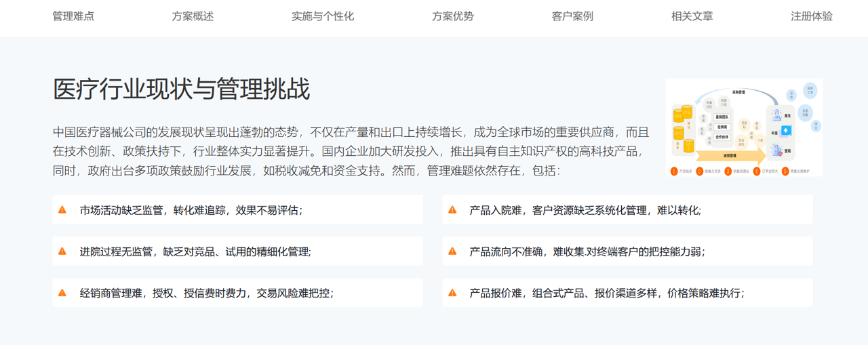Enlarge the medical industry flow diagram thumbnail
Screen dimensions: 868x345
pos(744,127)
